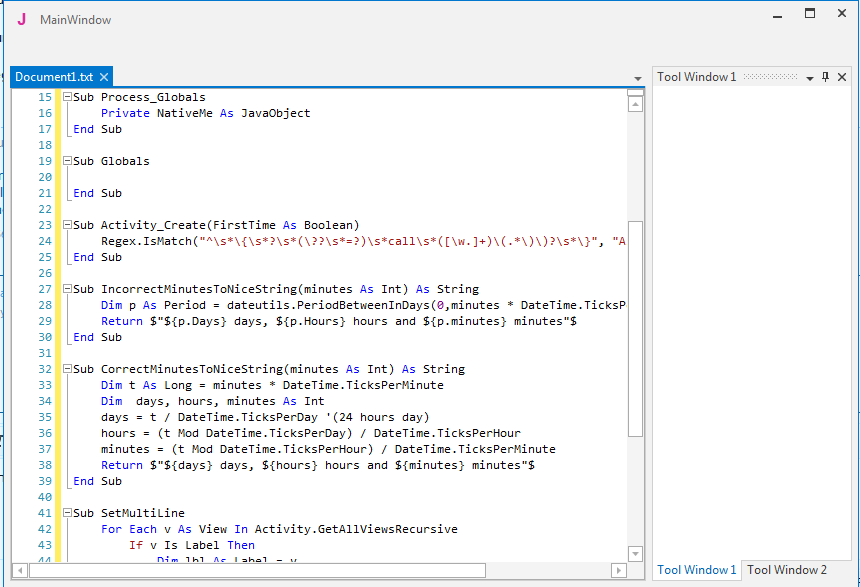Click 'DateTime.TicksPerMinute' on line 33
Screen dimensions: 860x587
(363, 385)
